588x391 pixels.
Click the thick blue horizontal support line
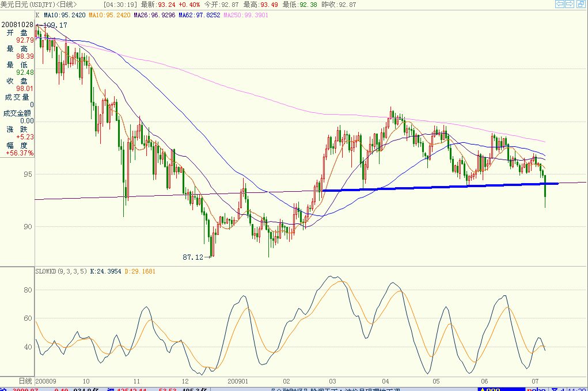[441, 187]
